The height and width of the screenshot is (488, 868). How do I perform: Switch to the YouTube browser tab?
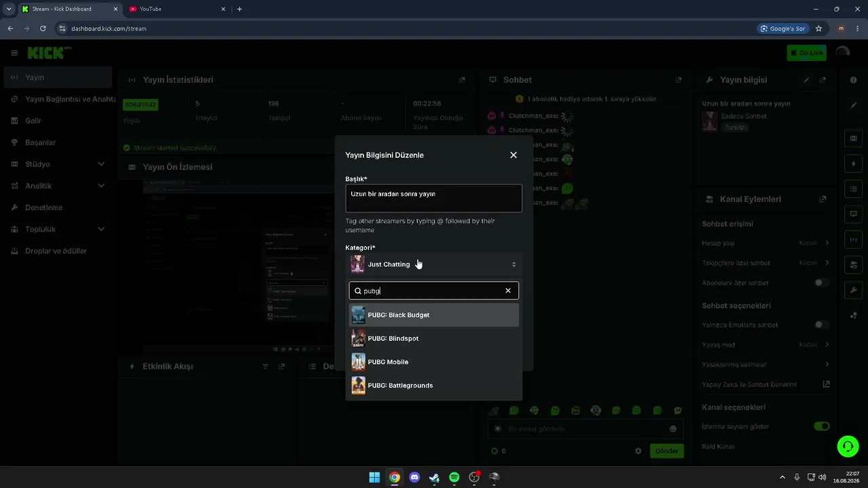[176, 9]
